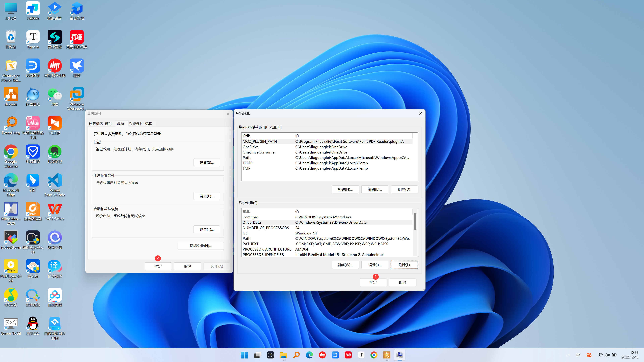Click 编辑(I)... for system variables
Screen dimensions: 644x362
pos(375,265)
